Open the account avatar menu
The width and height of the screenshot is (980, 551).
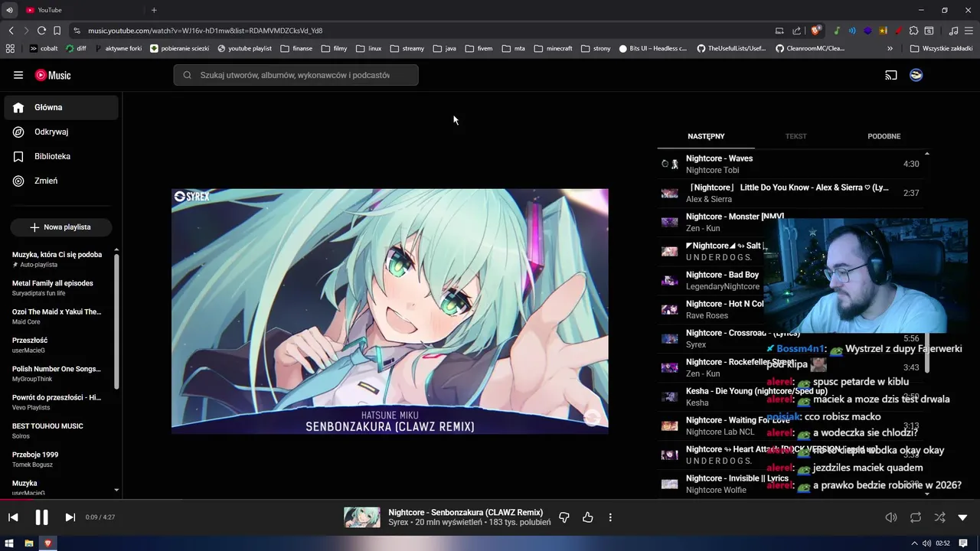(916, 75)
